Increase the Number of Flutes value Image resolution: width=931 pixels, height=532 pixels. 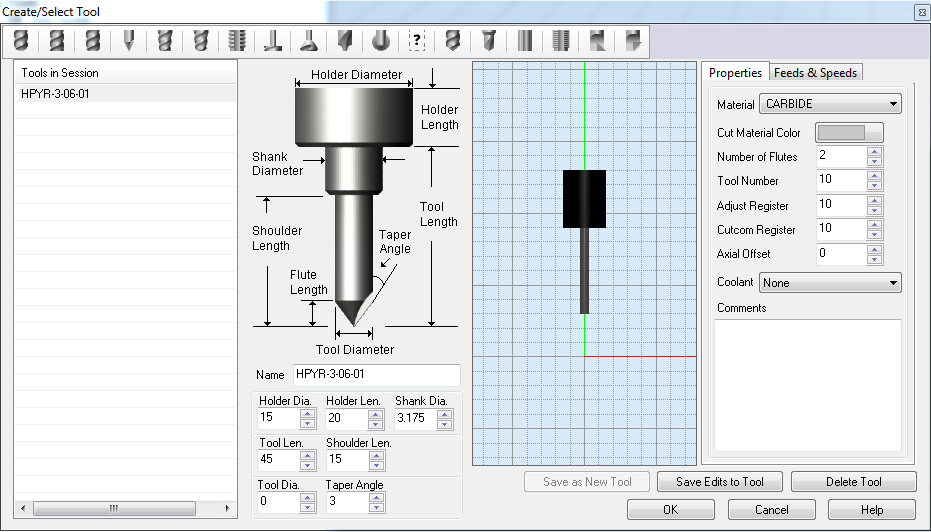(874, 152)
